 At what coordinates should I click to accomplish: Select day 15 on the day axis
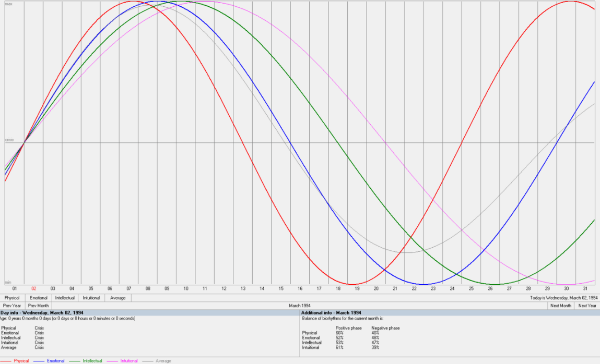coord(281,288)
